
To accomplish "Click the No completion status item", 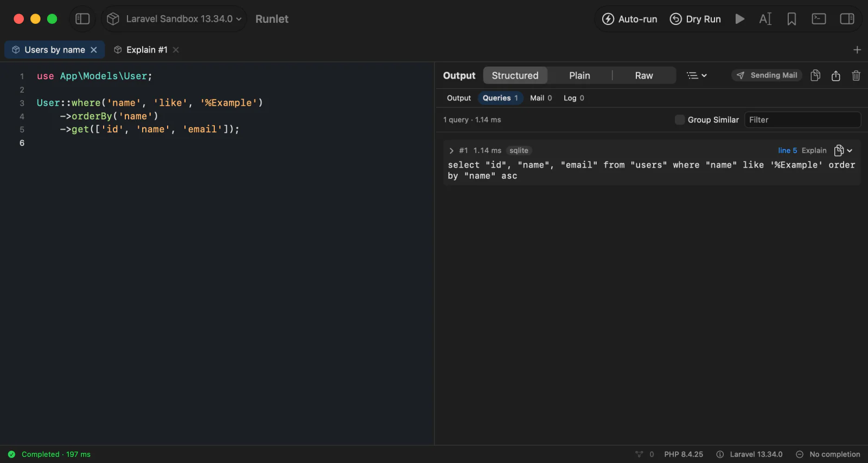I will click(x=828, y=454).
